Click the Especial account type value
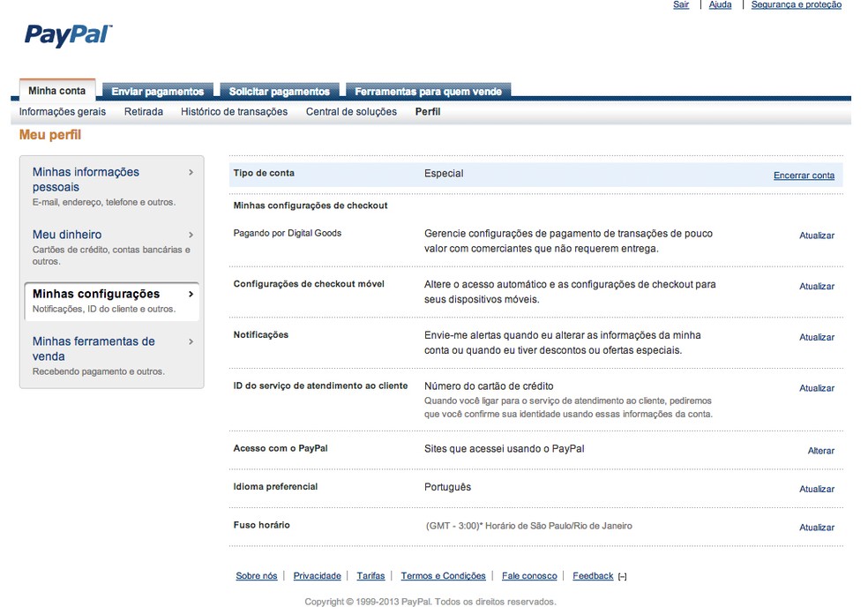This screenshot has height=614, width=868. (x=444, y=174)
